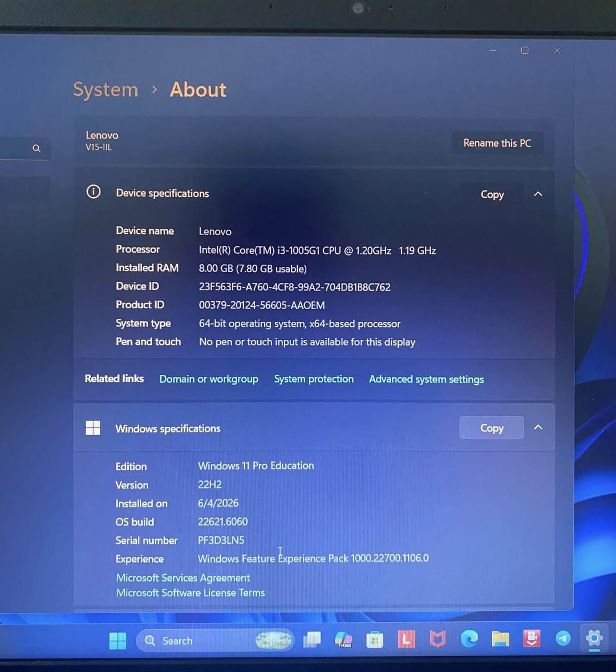Click the Related links label
This screenshot has height=672, width=616.
(x=115, y=378)
